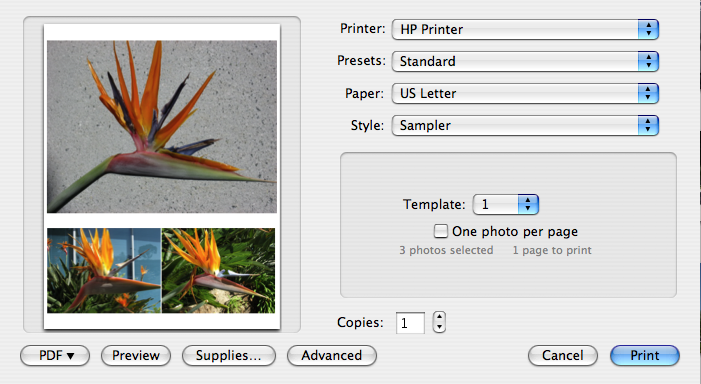Select the flower photo with green foliage background
701x384 pixels.
click(219, 270)
